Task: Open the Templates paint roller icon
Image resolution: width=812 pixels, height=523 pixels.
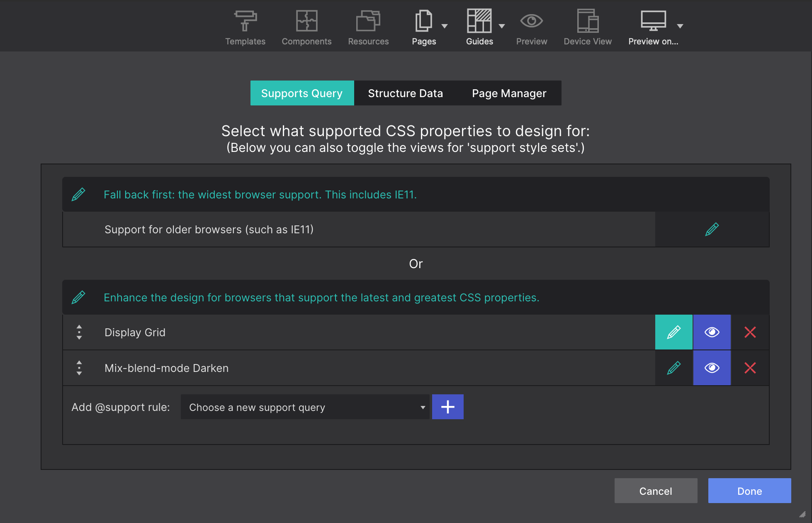Action: tap(246, 21)
